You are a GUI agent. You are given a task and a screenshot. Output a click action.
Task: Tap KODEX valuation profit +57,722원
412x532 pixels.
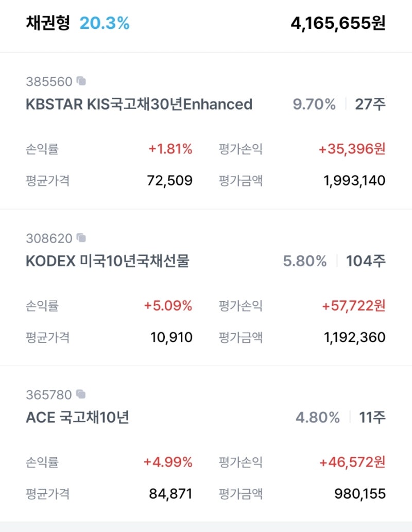pyautogui.click(x=353, y=306)
